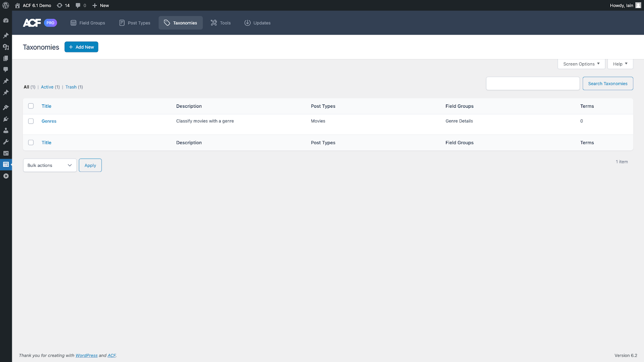The image size is (644, 362).
Task: Open Users person sidebar icon
Action: point(6,130)
